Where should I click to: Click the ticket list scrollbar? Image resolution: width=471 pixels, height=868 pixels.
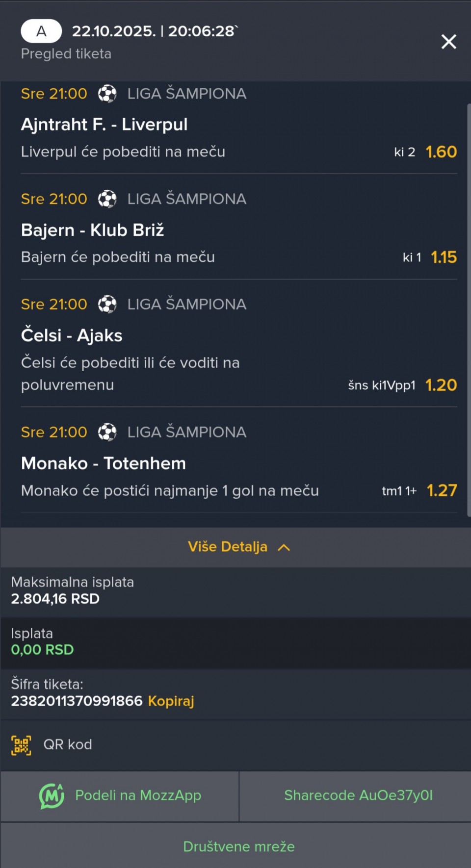[x=469, y=309]
